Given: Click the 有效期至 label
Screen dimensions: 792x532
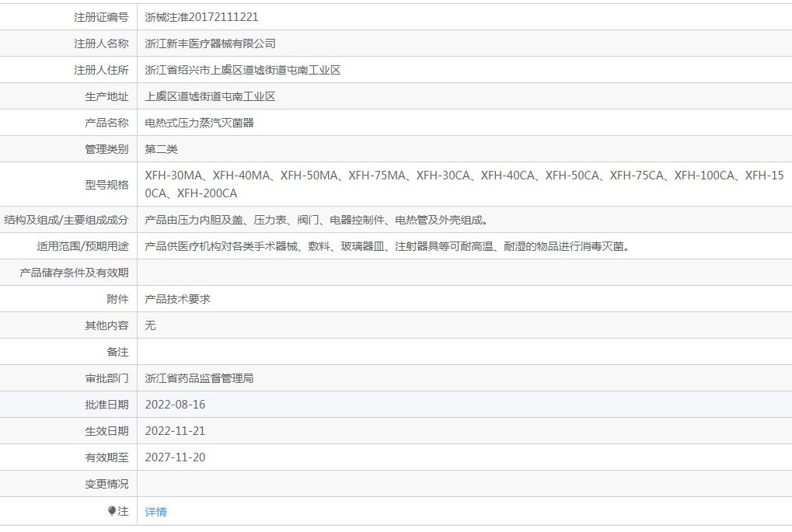Looking at the screenshot, I should (106, 457).
